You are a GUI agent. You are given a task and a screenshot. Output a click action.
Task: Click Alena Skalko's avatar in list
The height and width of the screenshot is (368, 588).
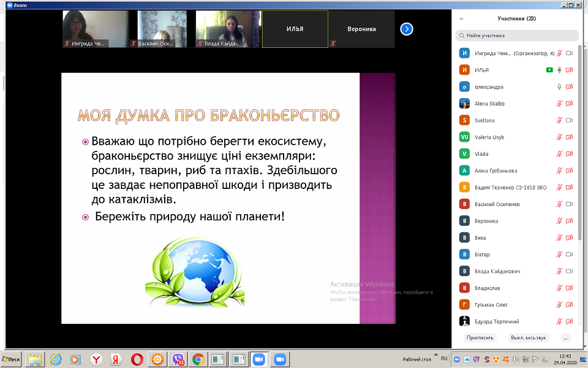(x=464, y=103)
